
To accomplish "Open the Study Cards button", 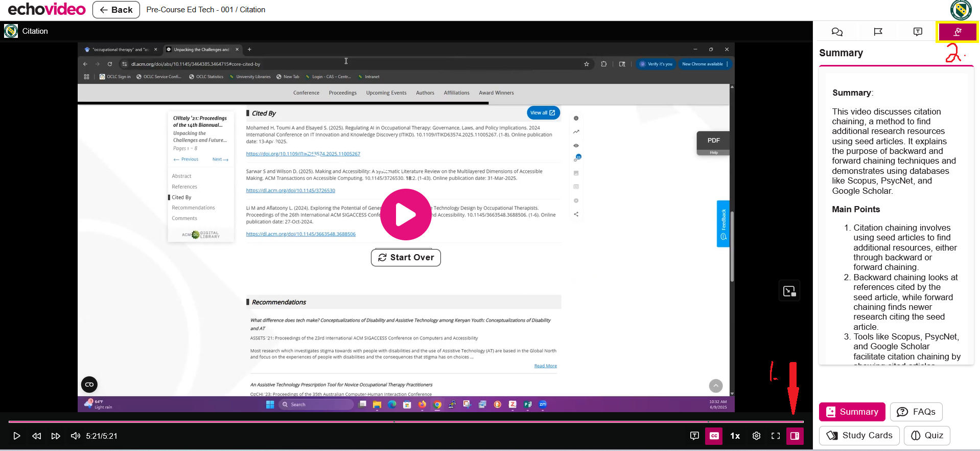I will 859,435.
